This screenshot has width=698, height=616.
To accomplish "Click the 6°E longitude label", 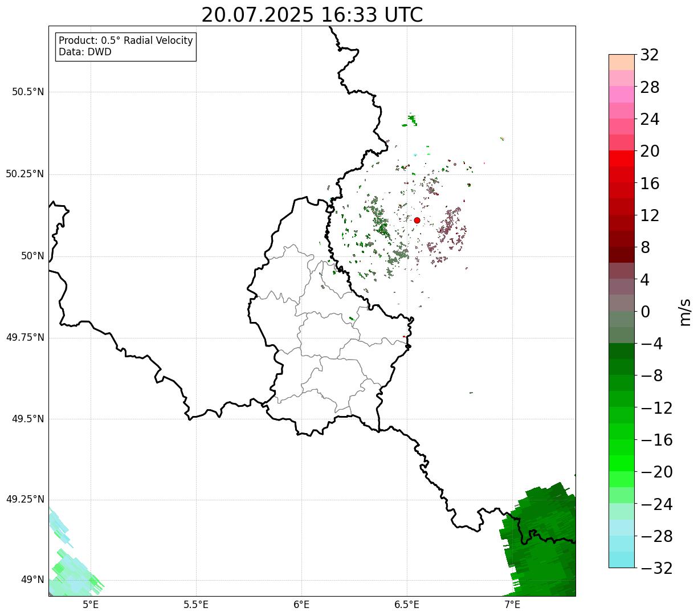I will click(301, 605).
